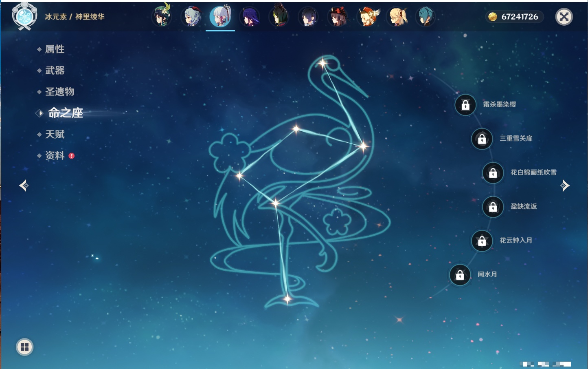The image size is (588, 369).
Task: Open the 资料 profile menu
Action: pos(55,155)
